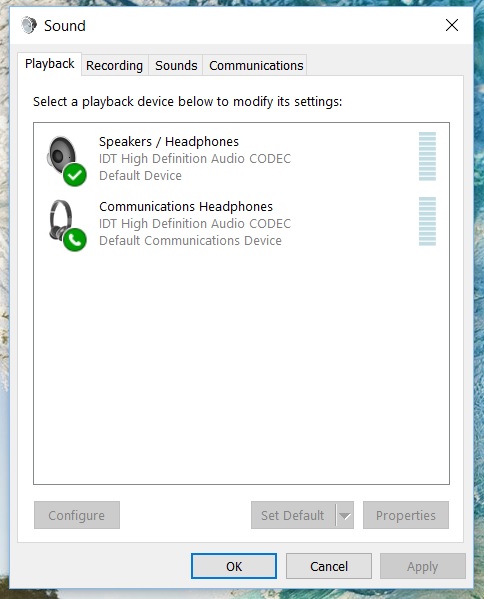Switch to the Communications tab
The image size is (484, 599).
256,65
